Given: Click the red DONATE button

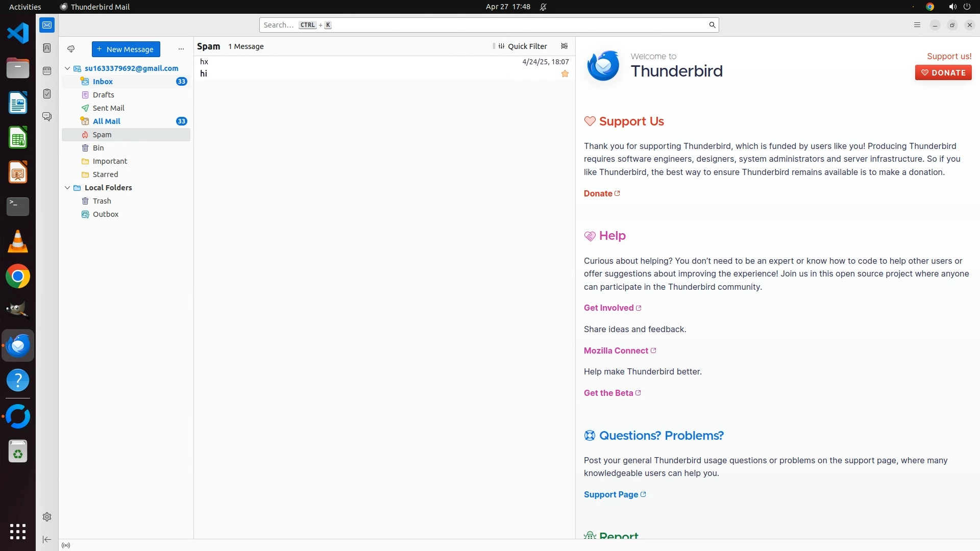Looking at the screenshot, I should [x=943, y=72].
